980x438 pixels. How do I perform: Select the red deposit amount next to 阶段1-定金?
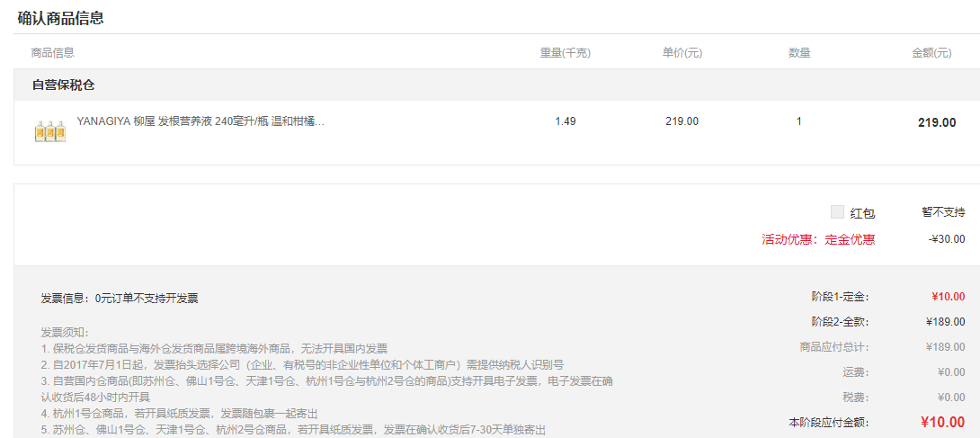949,297
